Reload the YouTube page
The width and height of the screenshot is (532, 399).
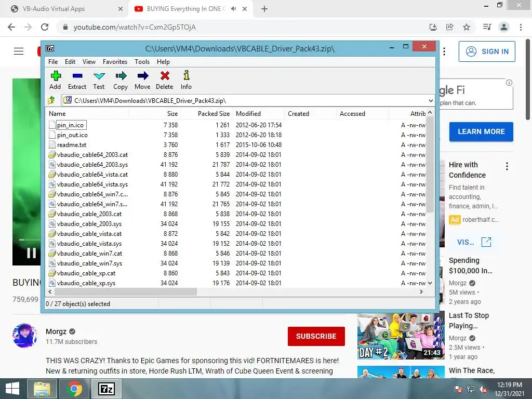45,27
